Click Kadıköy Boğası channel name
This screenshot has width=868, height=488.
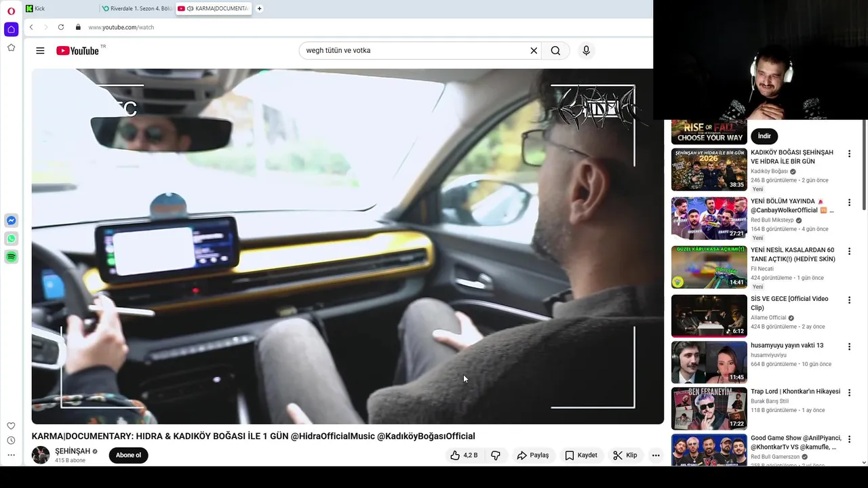[769, 171]
